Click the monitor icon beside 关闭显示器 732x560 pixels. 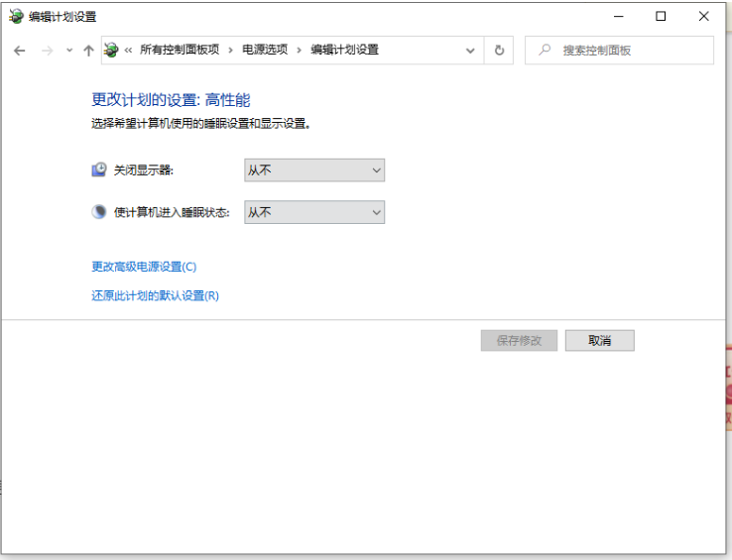click(x=99, y=170)
